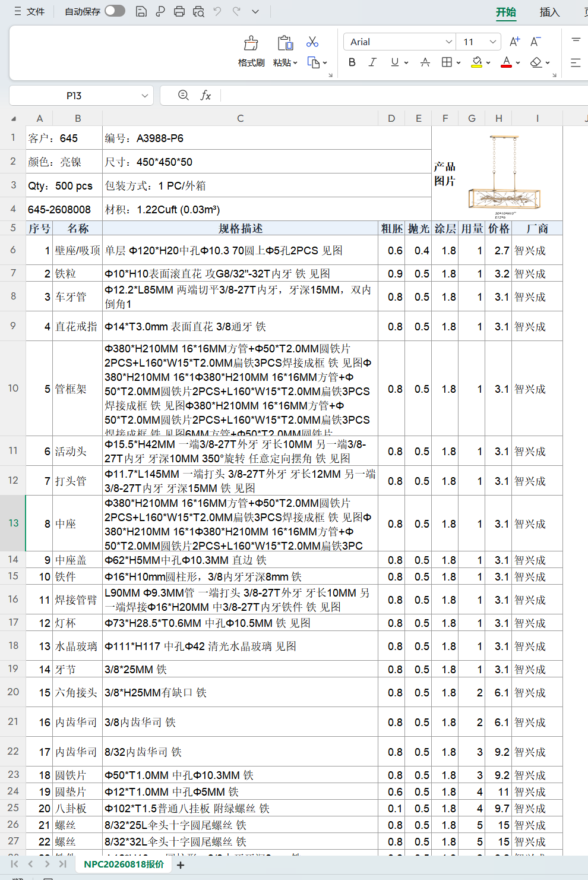
Task: Click the print icon in title bar
Action: click(x=179, y=11)
